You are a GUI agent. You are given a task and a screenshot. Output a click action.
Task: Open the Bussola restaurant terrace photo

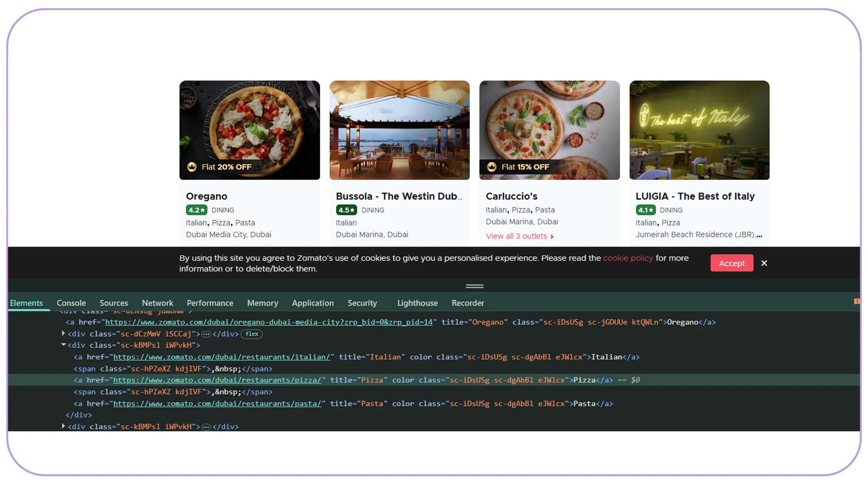coord(399,130)
